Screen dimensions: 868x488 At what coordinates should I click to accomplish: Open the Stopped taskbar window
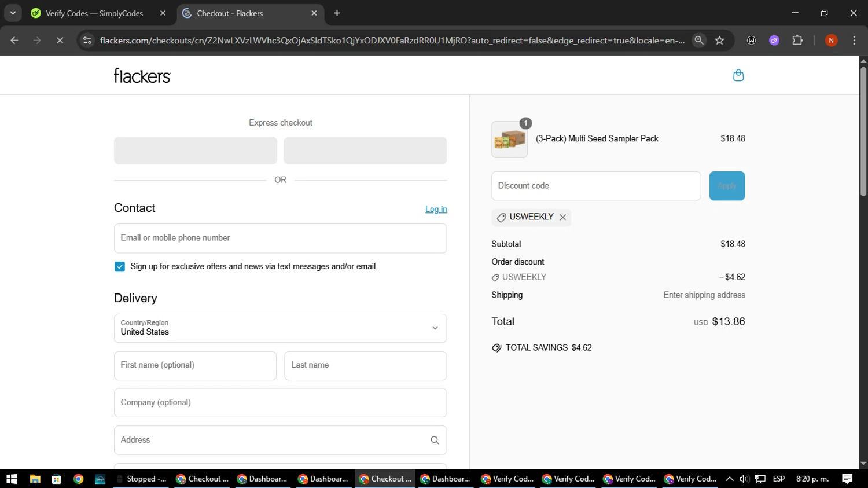coord(141,479)
